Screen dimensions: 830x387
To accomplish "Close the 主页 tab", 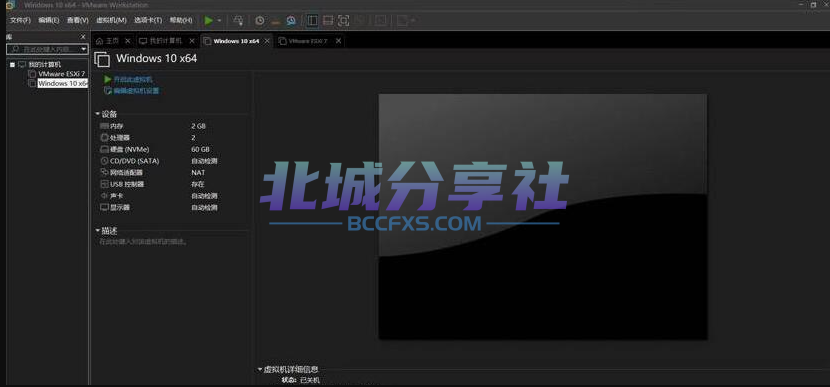I will 128,41.
